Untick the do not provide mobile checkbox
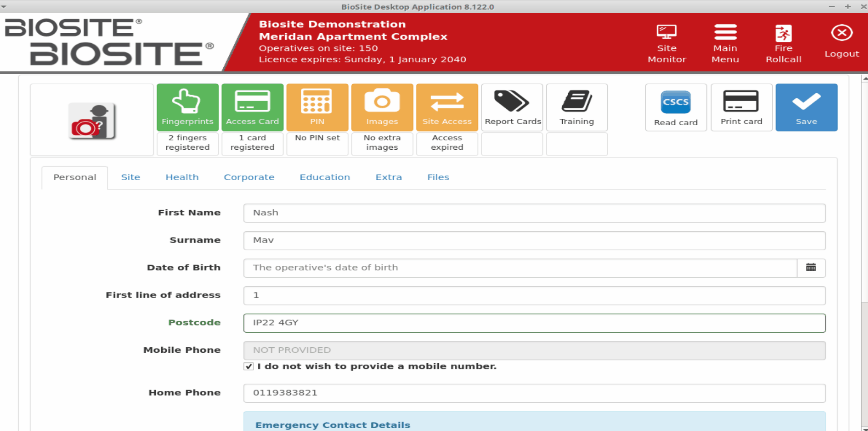 click(249, 366)
